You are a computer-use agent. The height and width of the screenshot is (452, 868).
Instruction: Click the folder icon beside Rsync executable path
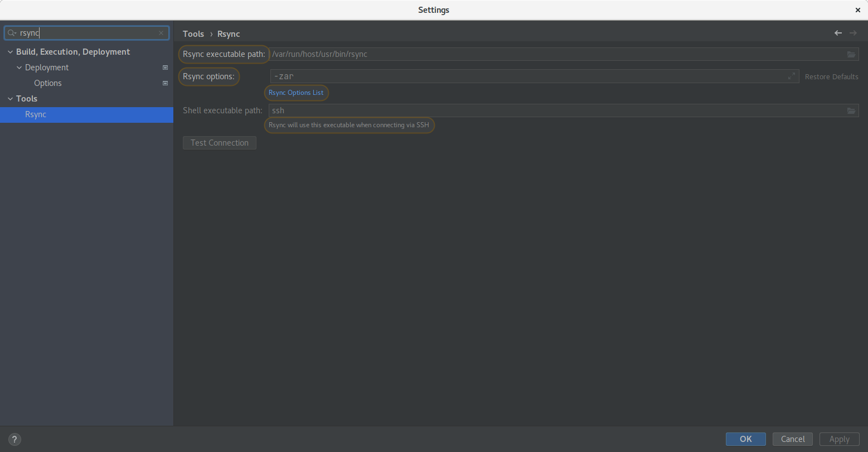coord(851,54)
